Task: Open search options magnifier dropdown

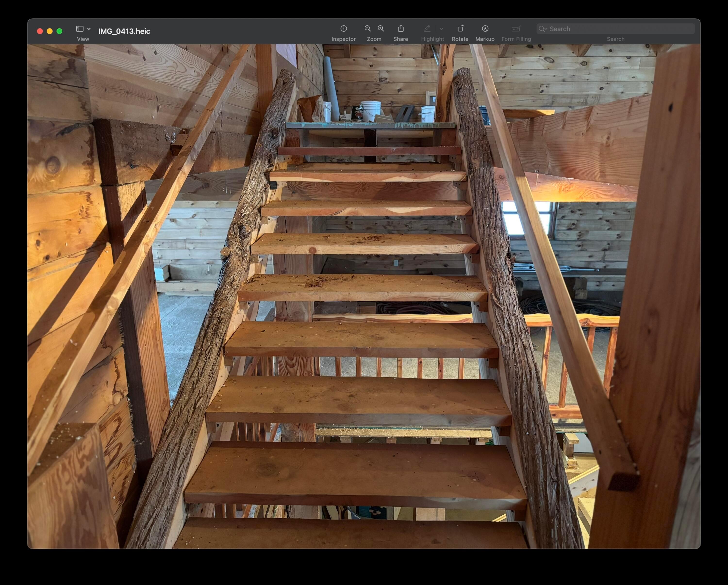Action: click(x=543, y=29)
